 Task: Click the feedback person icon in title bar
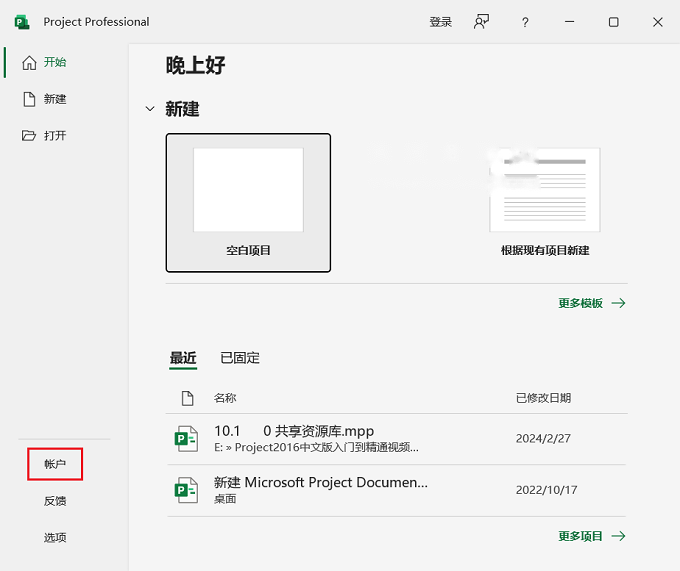(481, 22)
